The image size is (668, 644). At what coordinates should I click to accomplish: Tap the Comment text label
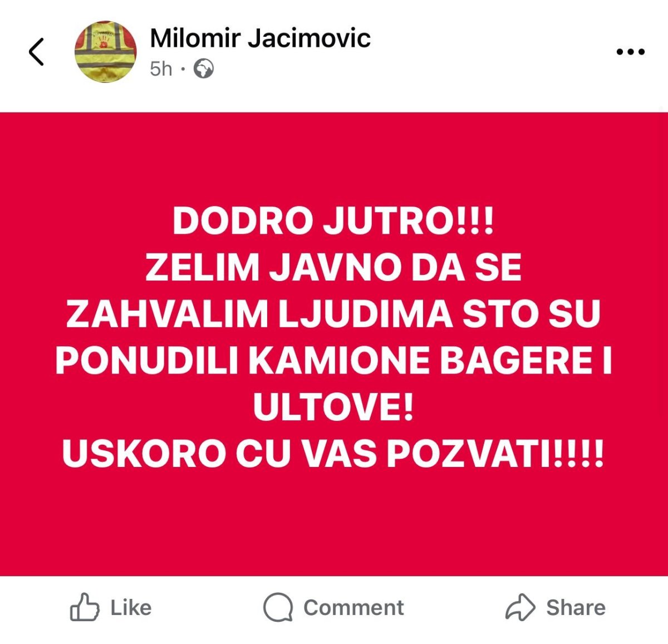point(353,608)
